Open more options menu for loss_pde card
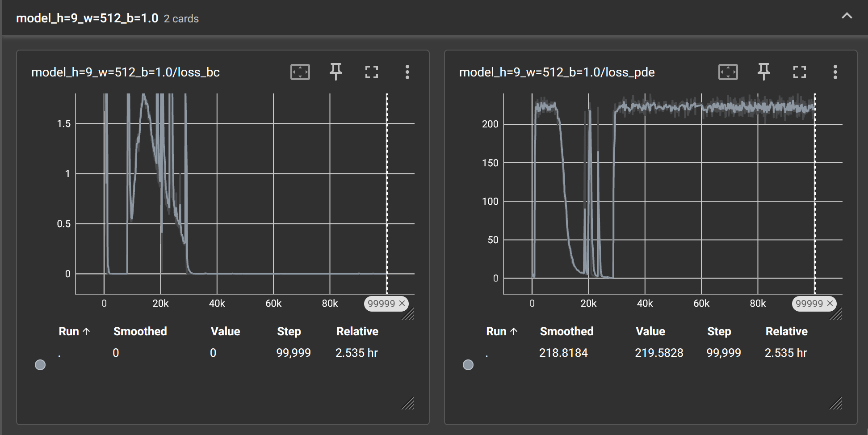This screenshot has height=435, width=868. pos(835,72)
